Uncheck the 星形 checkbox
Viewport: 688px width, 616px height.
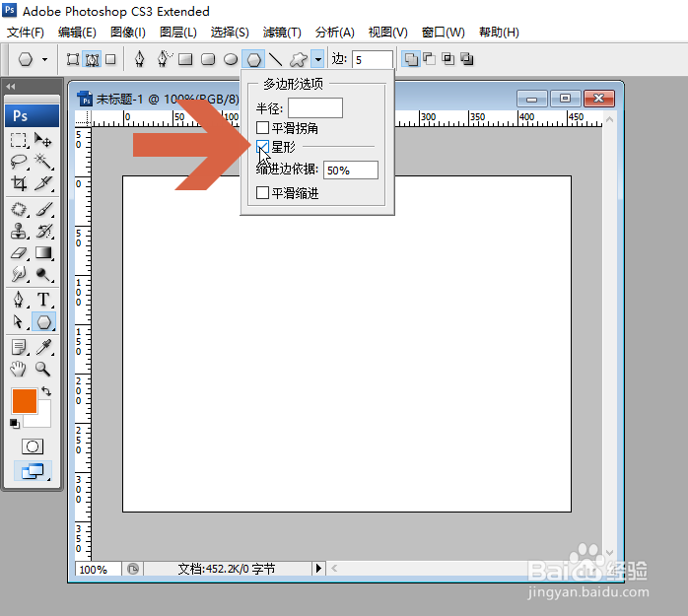click(262, 147)
